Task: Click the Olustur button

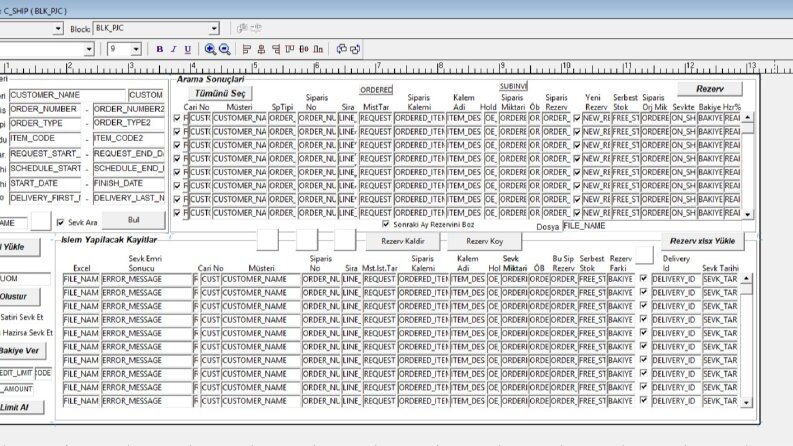Action: 18,297
